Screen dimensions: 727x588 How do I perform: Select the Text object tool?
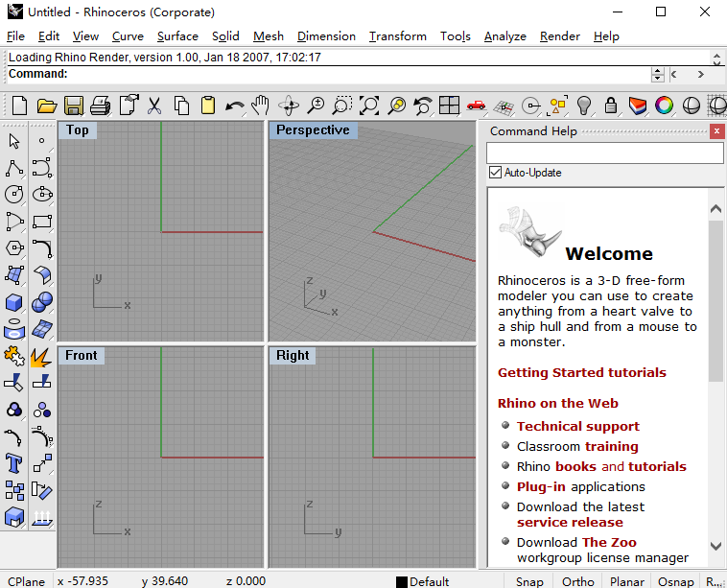click(x=14, y=464)
